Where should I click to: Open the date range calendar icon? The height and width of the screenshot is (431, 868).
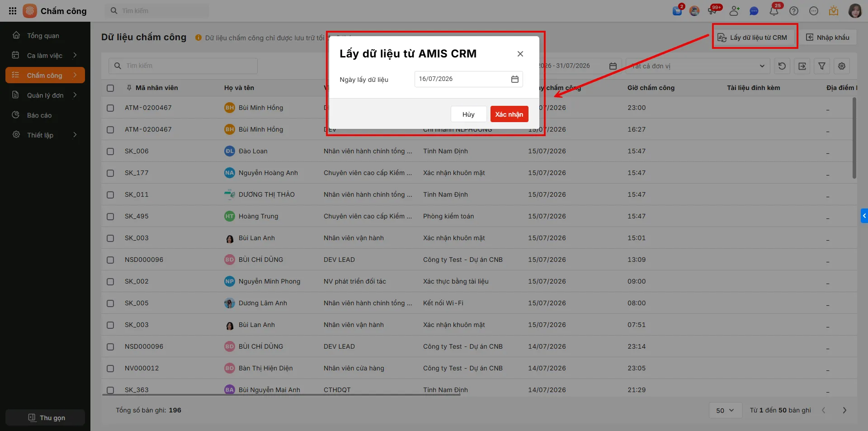(x=613, y=66)
